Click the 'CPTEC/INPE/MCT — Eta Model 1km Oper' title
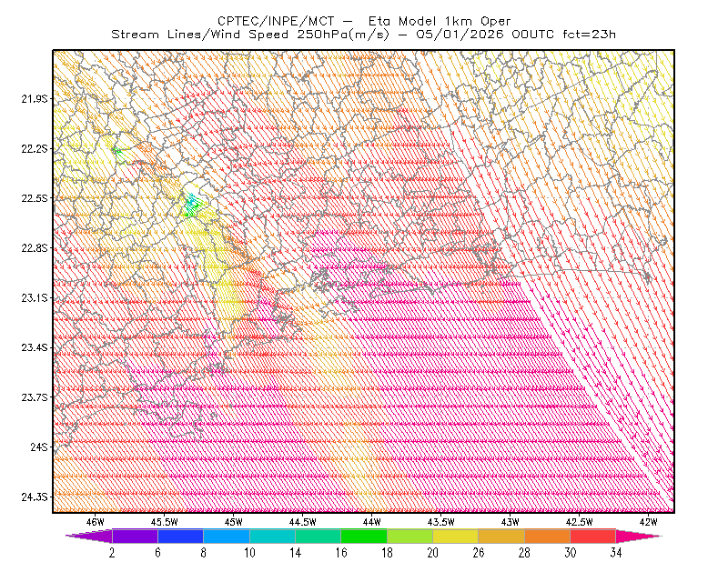Viewport: 728px width, 562px height. tap(364, 21)
